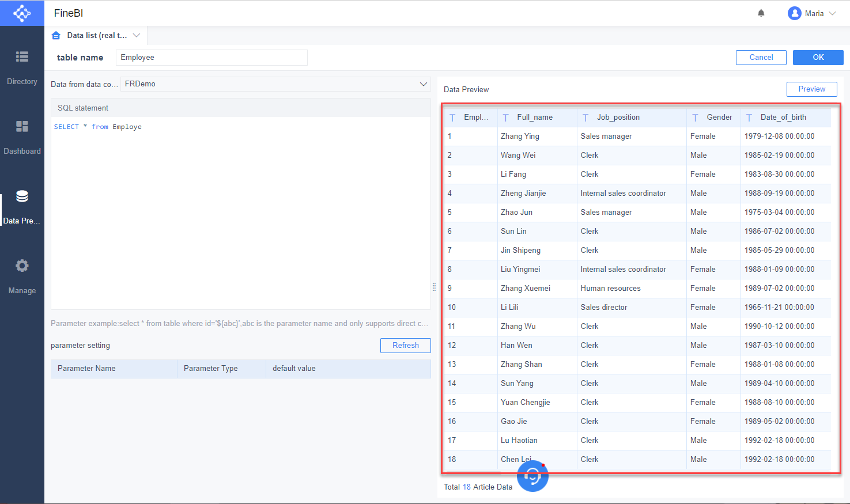
Task: Select the Zhang Ying name cell
Action: click(x=537, y=137)
